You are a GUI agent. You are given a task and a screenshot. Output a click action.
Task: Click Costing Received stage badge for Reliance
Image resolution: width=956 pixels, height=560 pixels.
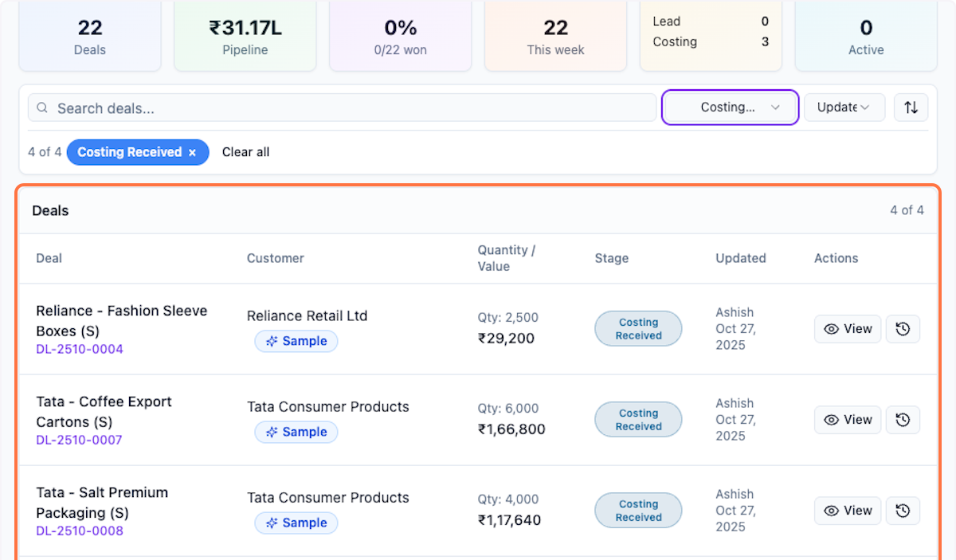coord(638,329)
